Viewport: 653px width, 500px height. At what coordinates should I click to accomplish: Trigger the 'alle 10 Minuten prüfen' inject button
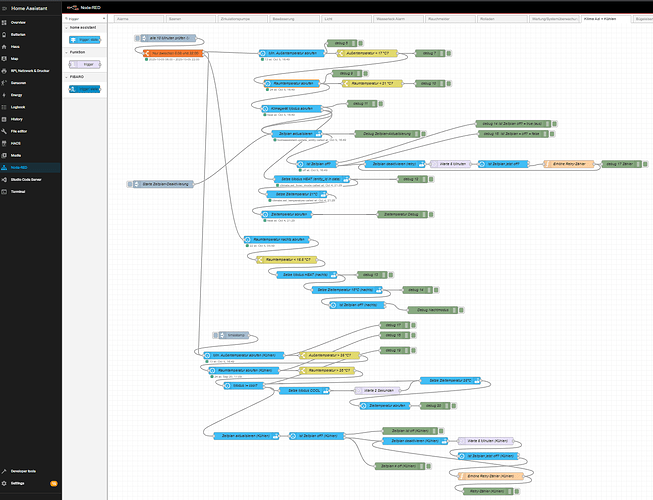pyautogui.click(x=134, y=38)
